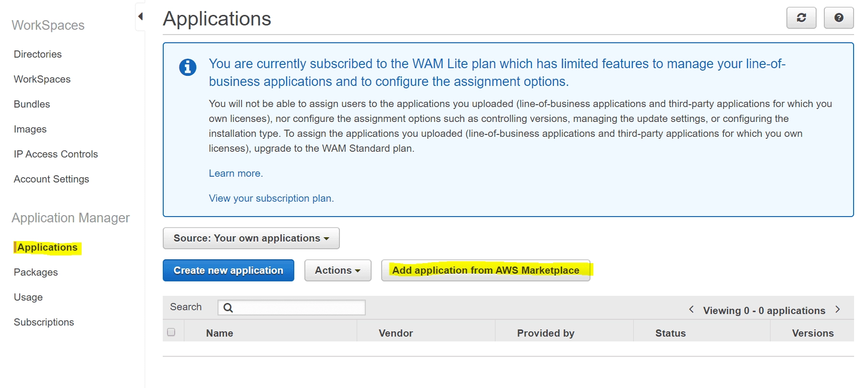
Task: Click the refresh icon button
Action: (x=801, y=18)
